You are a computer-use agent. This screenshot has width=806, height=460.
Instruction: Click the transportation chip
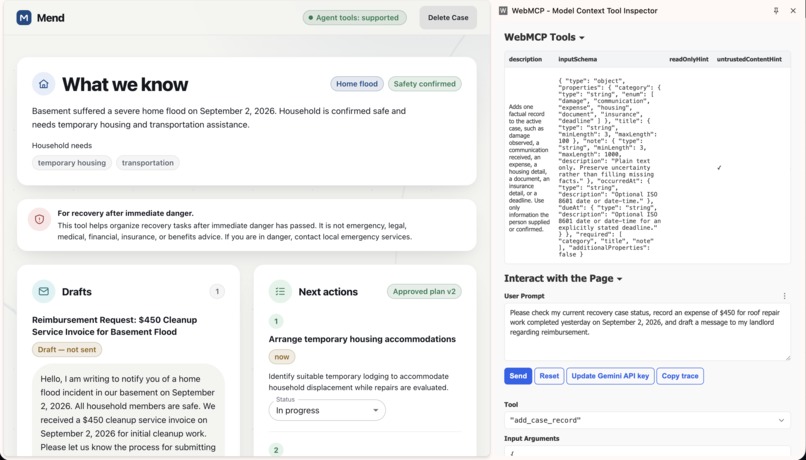(x=148, y=163)
